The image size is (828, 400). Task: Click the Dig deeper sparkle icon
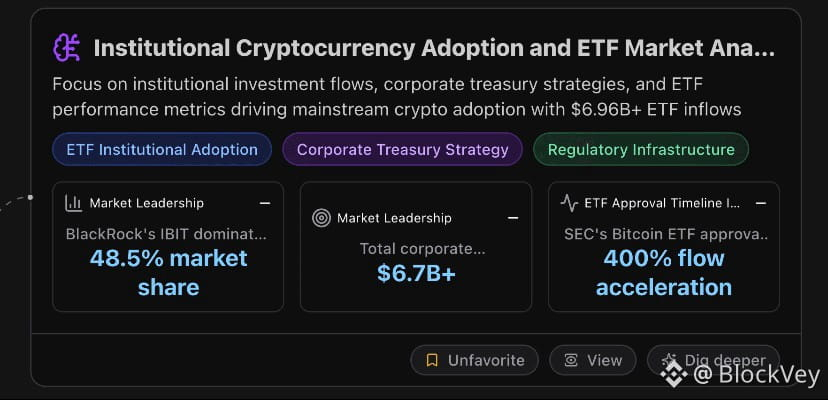point(669,360)
